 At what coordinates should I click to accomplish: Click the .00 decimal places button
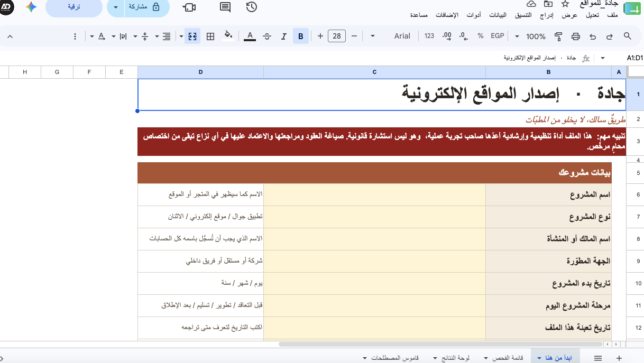coord(447,36)
